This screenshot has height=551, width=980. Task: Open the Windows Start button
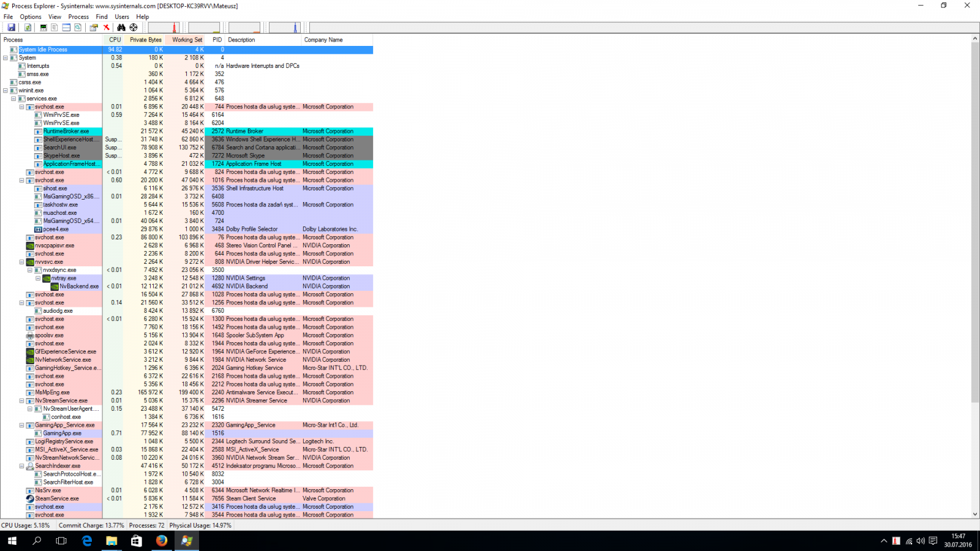[12, 541]
